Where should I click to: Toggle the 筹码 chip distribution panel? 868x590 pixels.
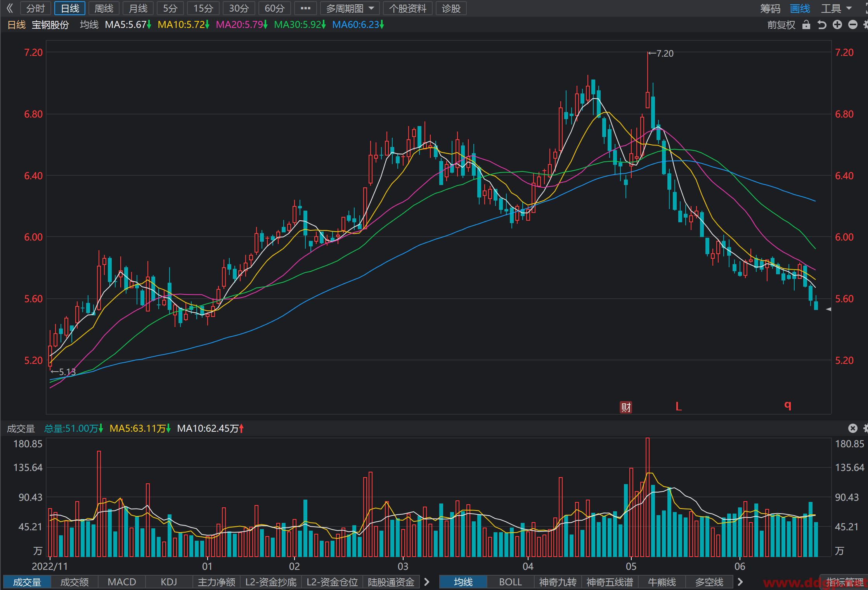click(770, 8)
